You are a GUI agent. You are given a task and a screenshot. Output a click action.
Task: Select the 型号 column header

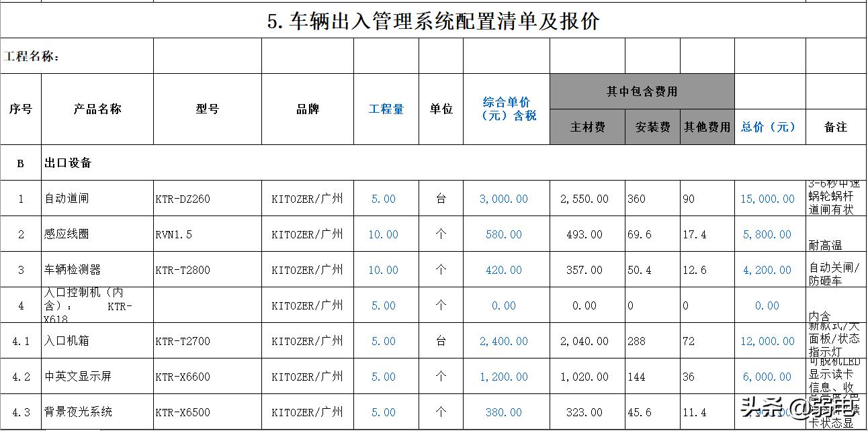click(207, 108)
